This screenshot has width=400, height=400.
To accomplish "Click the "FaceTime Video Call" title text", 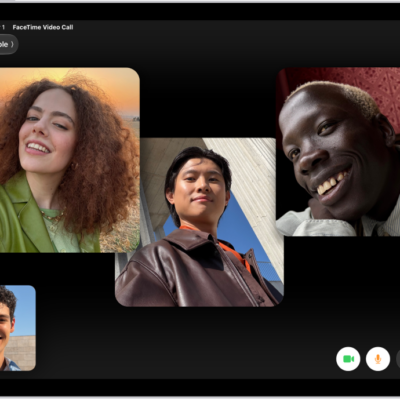I will (x=43, y=27).
